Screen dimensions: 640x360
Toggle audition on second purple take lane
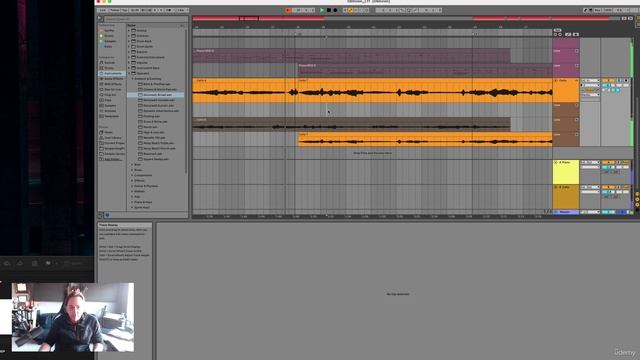(x=577, y=66)
